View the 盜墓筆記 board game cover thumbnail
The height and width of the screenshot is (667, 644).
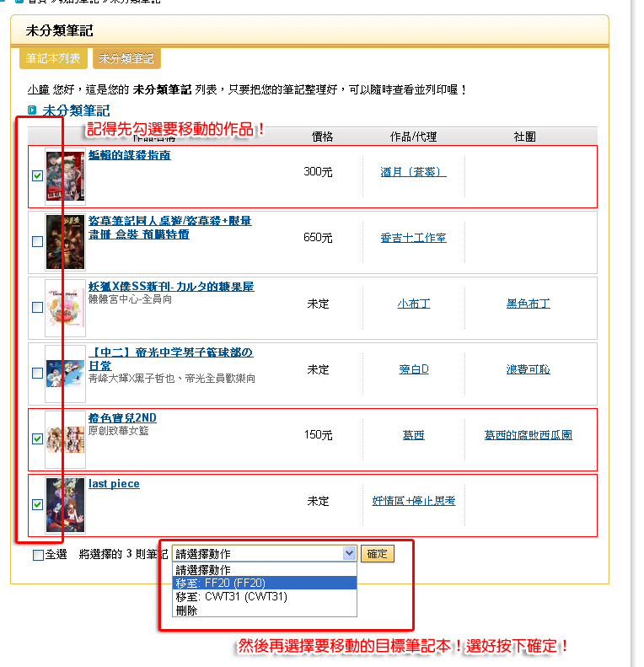pos(66,242)
